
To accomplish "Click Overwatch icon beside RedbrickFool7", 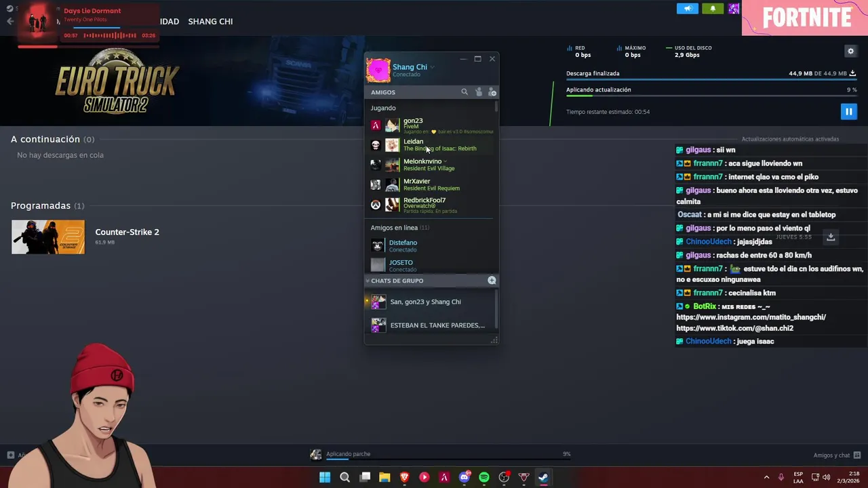I will (x=376, y=205).
